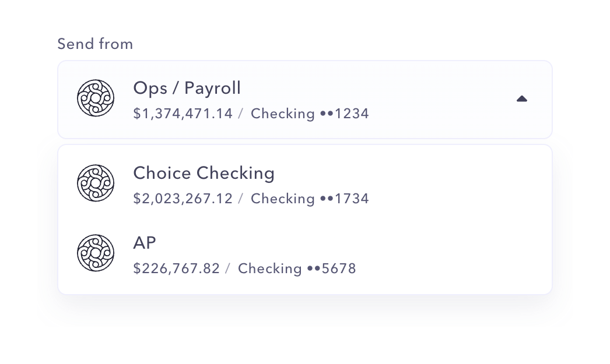Click the Choice Checking account name

click(204, 173)
